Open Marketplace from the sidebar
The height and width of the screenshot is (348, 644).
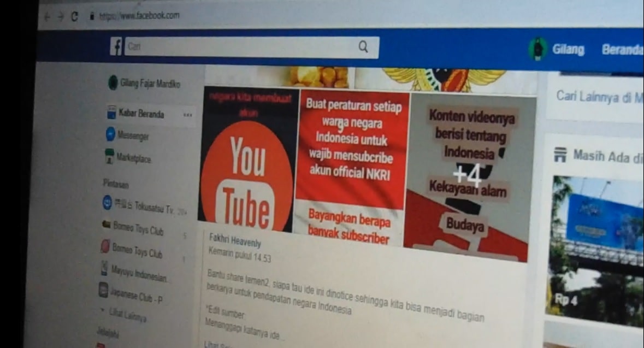[133, 158]
